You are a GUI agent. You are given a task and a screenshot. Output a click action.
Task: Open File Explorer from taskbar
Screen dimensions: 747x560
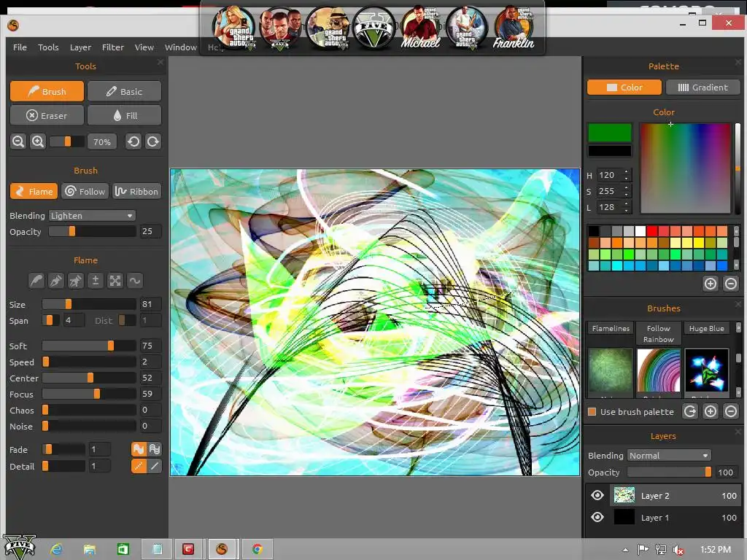(x=90, y=550)
